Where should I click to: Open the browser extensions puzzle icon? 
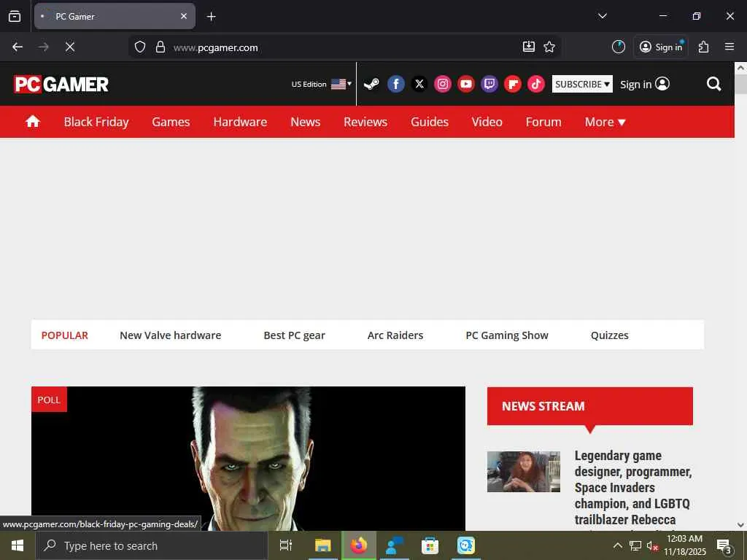click(x=704, y=47)
